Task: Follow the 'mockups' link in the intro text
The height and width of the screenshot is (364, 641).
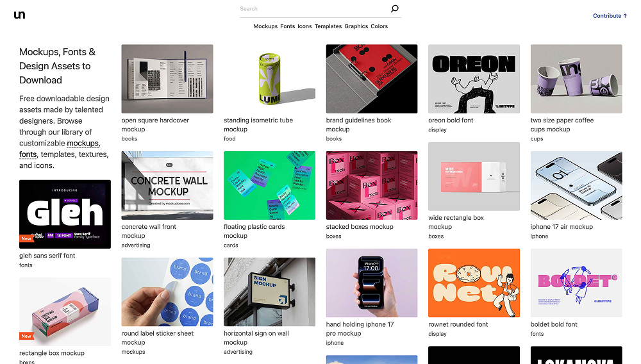Action: 83,144
